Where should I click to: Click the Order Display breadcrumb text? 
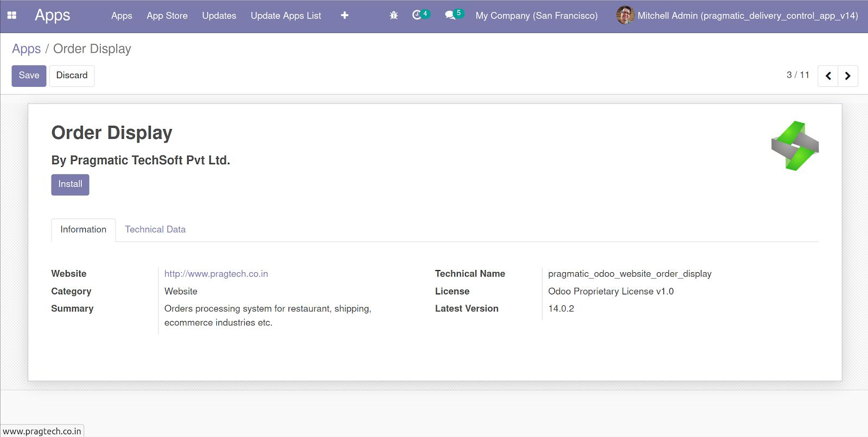tap(92, 49)
